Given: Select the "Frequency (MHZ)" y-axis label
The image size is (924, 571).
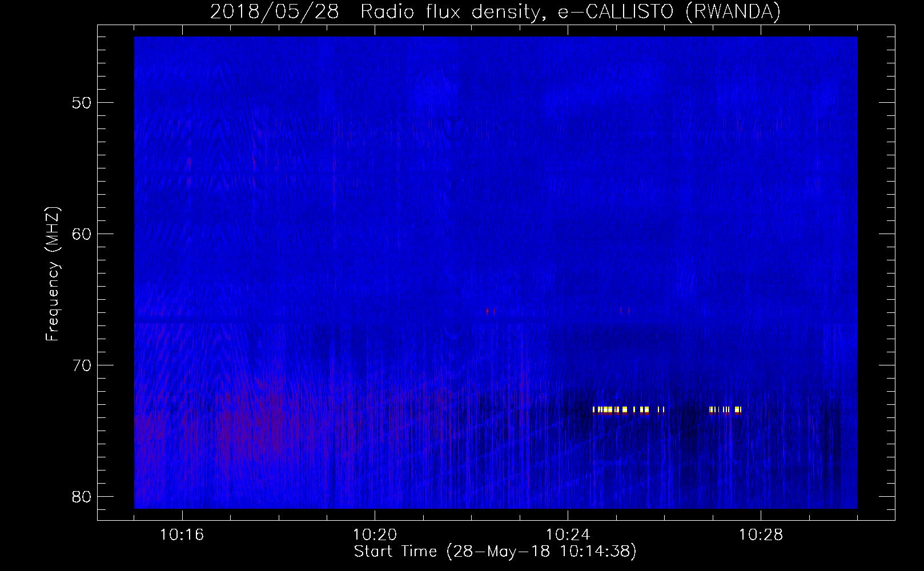Looking at the screenshot, I should coord(53,274).
